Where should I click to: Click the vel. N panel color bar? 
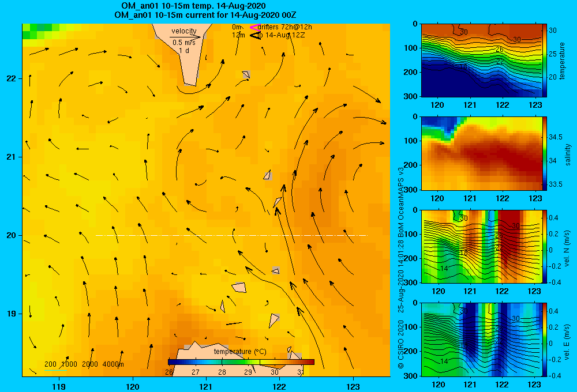pyautogui.click(x=545, y=246)
